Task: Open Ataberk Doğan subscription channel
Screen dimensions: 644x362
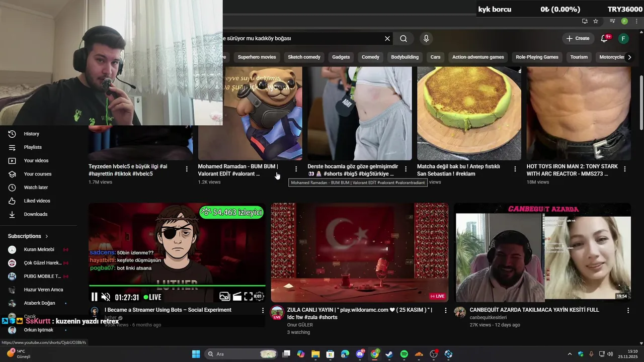Action: coord(39,303)
